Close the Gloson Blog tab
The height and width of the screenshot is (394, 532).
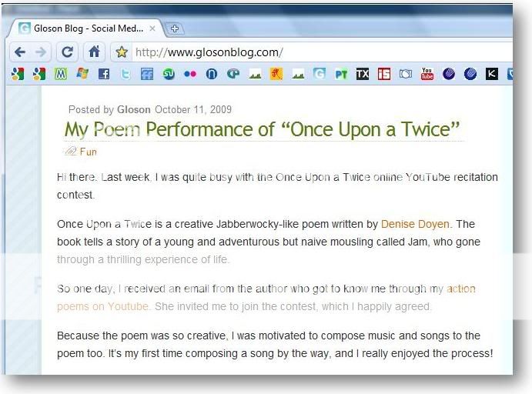tap(152, 28)
